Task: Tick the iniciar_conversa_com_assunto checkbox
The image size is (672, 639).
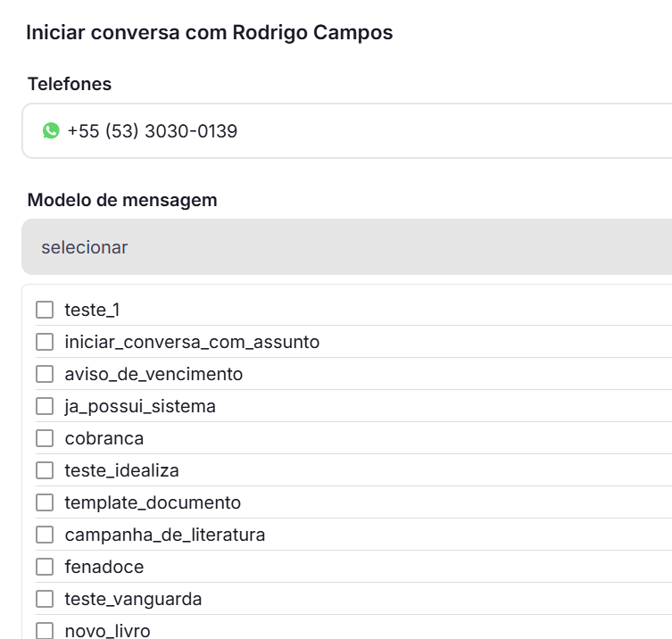Action: [x=45, y=342]
